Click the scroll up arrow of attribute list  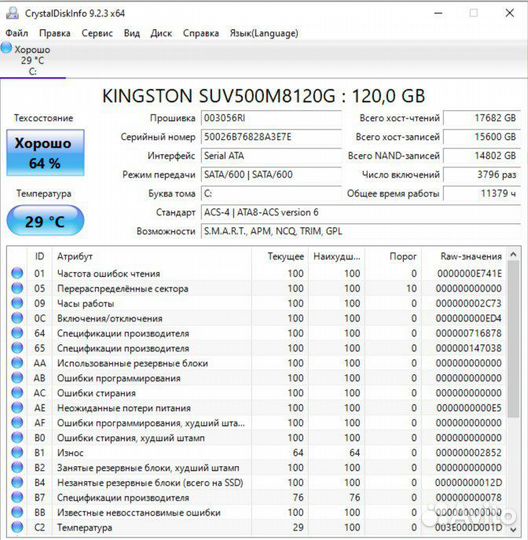[x=513, y=255]
